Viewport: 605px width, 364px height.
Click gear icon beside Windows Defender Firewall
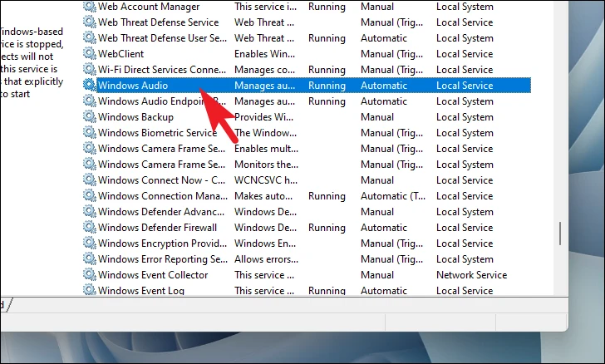tap(90, 228)
